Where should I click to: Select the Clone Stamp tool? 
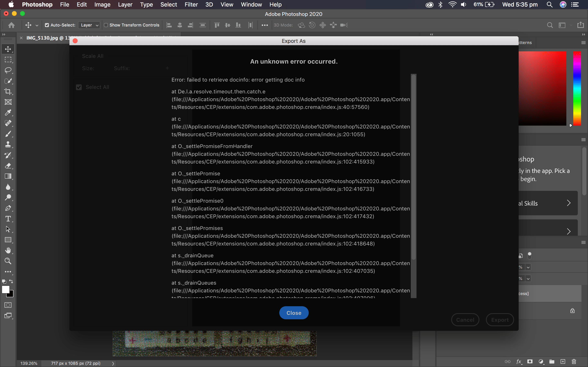(8, 144)
